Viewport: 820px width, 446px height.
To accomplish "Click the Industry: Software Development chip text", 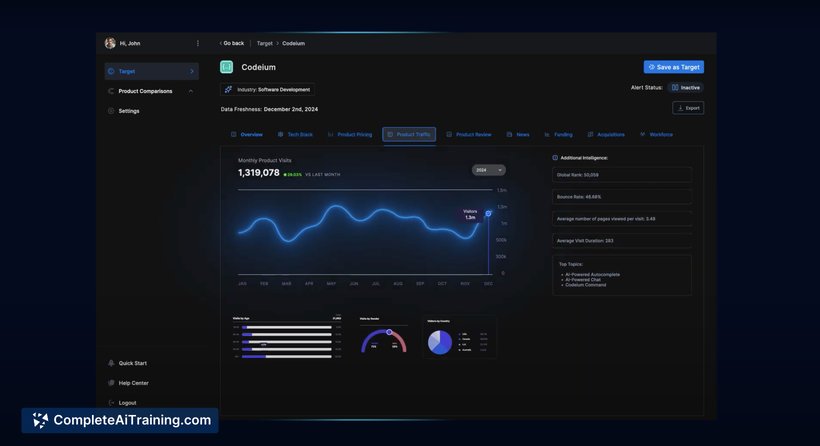I will tap(274, 89).
